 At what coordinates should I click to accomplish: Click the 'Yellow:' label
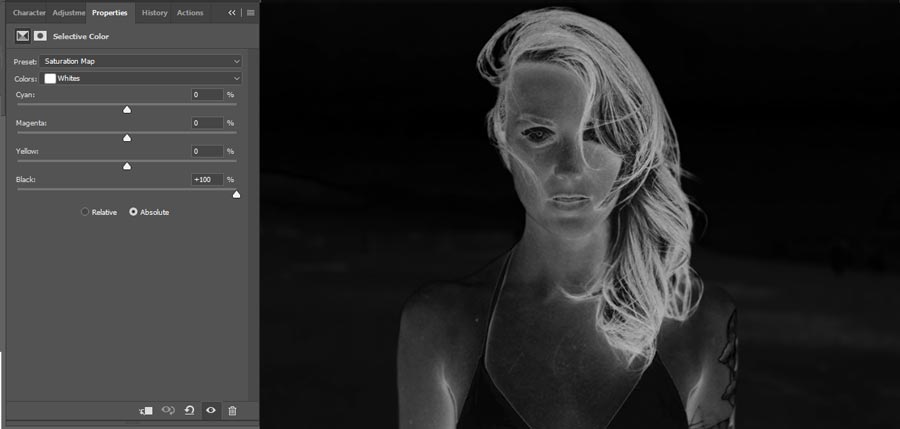point(27,151)
